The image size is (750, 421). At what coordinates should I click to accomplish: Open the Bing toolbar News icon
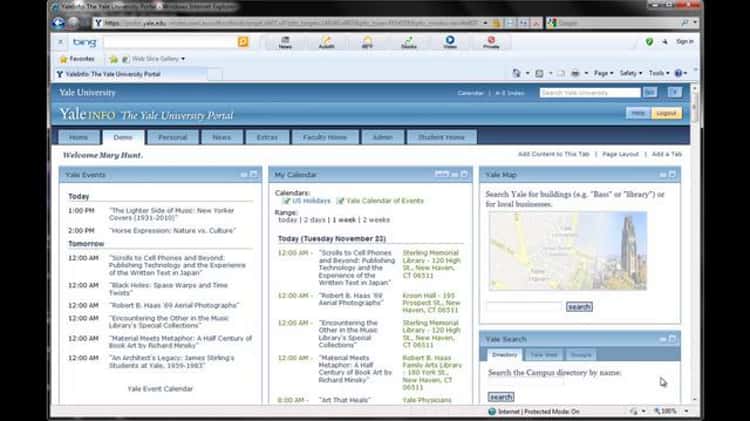[x=286, y=42]
